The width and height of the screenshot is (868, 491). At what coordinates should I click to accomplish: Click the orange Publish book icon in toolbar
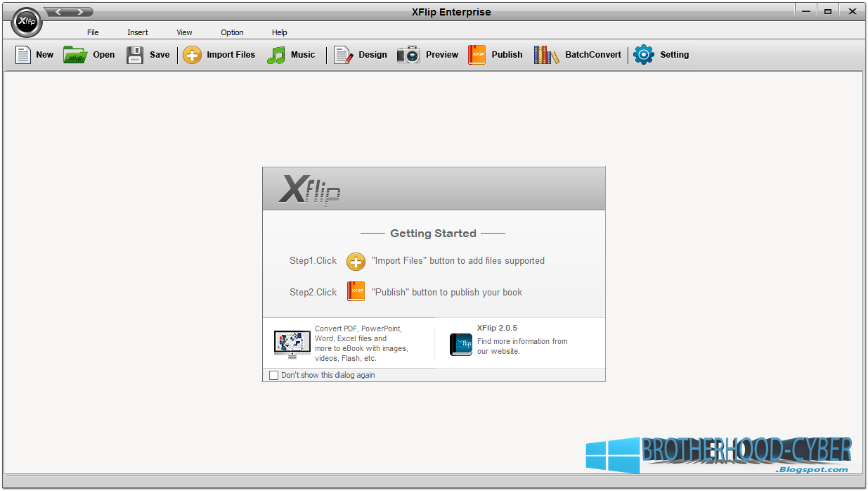[477, 55]
